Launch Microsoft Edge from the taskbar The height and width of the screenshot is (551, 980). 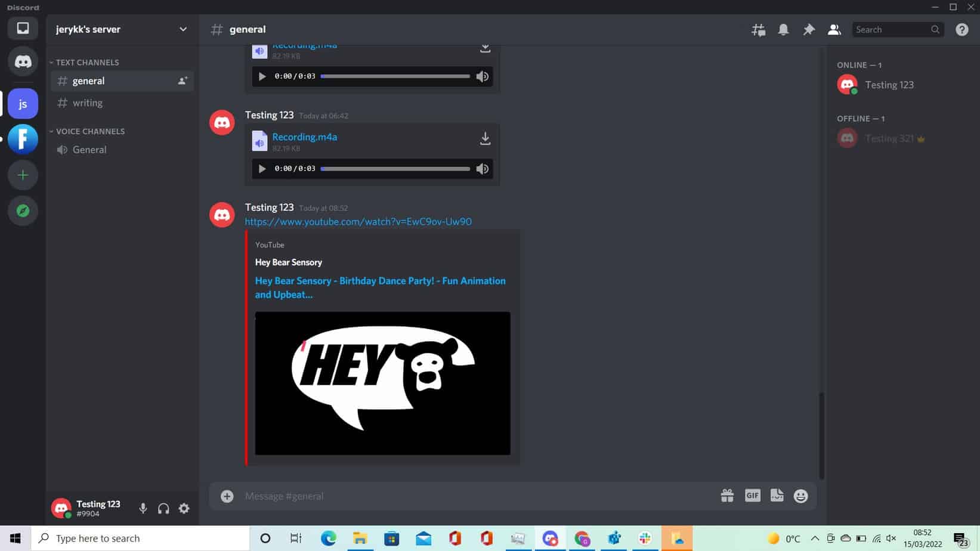(x=328, y=538)
